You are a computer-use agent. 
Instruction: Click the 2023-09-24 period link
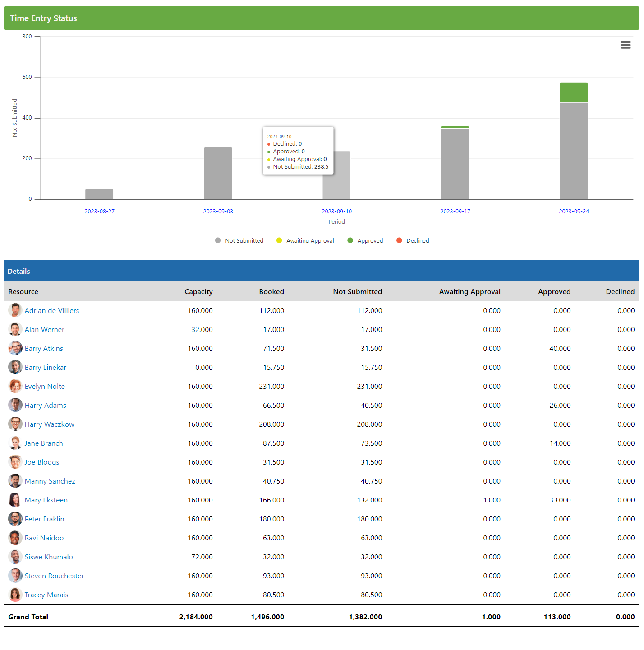(x=574, y=211)
